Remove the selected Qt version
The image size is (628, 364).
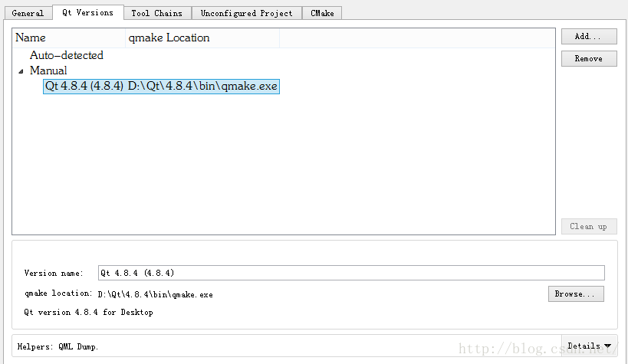(589, 58)
